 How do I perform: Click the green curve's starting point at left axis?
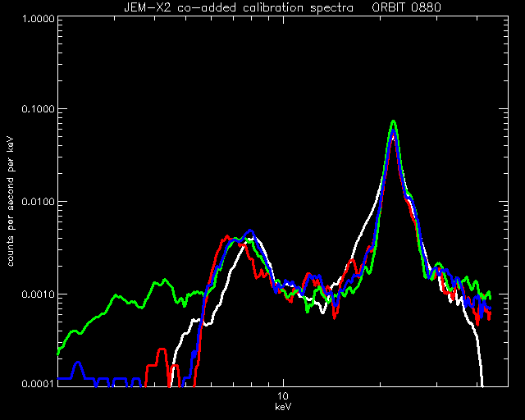click(x=59, y=353)
